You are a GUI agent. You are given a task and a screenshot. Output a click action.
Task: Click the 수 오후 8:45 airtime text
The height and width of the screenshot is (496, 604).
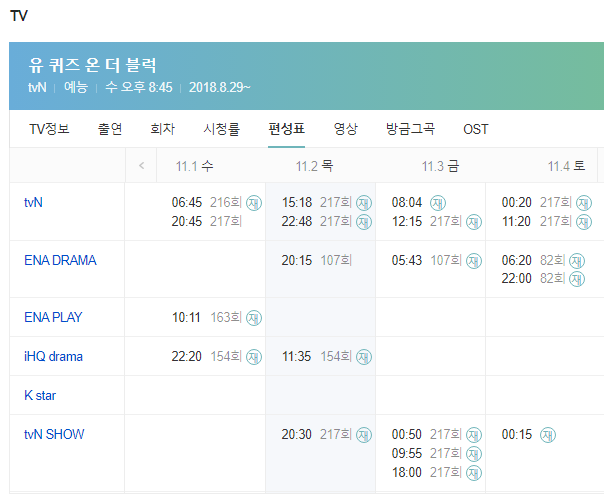tap(139, 87)
